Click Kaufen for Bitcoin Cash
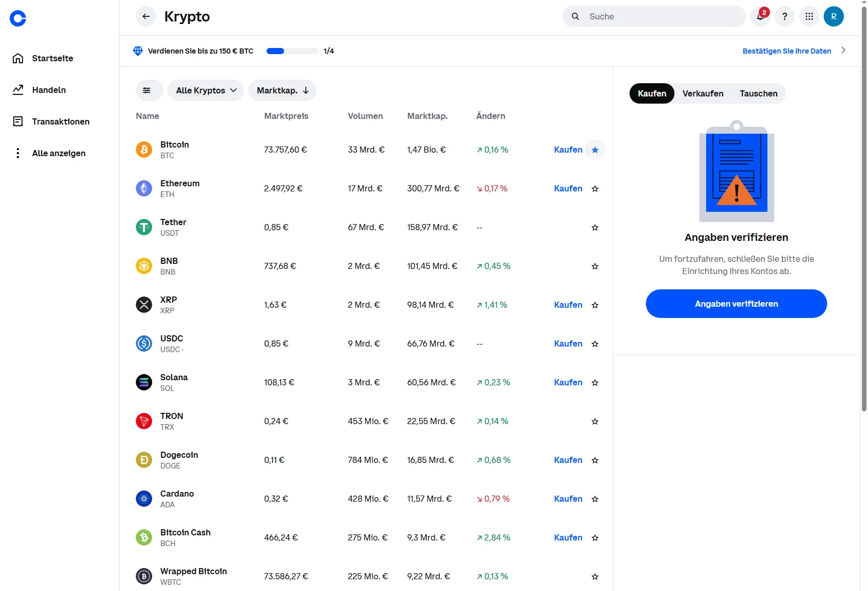 pyautogui.click(x=568, y=537)
